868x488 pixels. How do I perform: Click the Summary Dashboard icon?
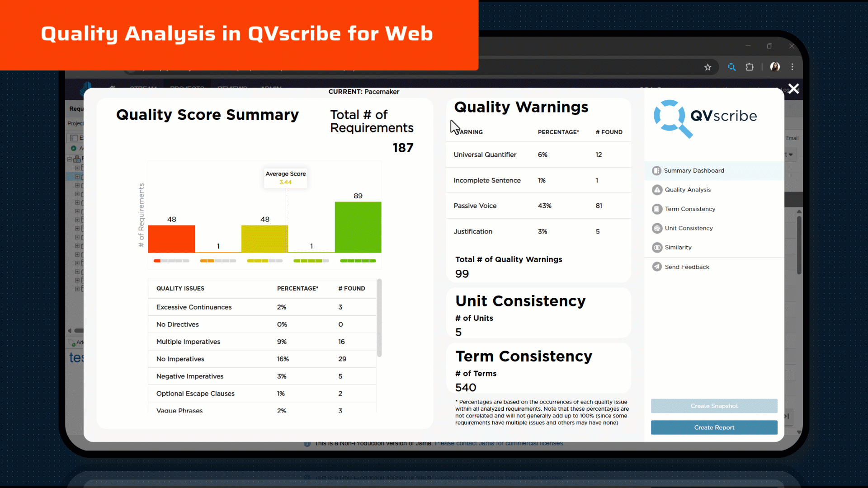[656, 171]
